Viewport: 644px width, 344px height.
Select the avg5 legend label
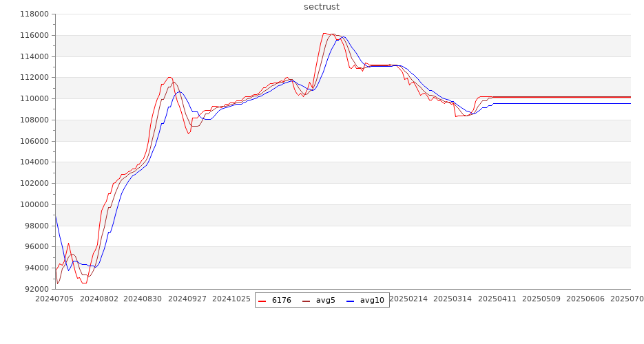(x=326, y=300)
